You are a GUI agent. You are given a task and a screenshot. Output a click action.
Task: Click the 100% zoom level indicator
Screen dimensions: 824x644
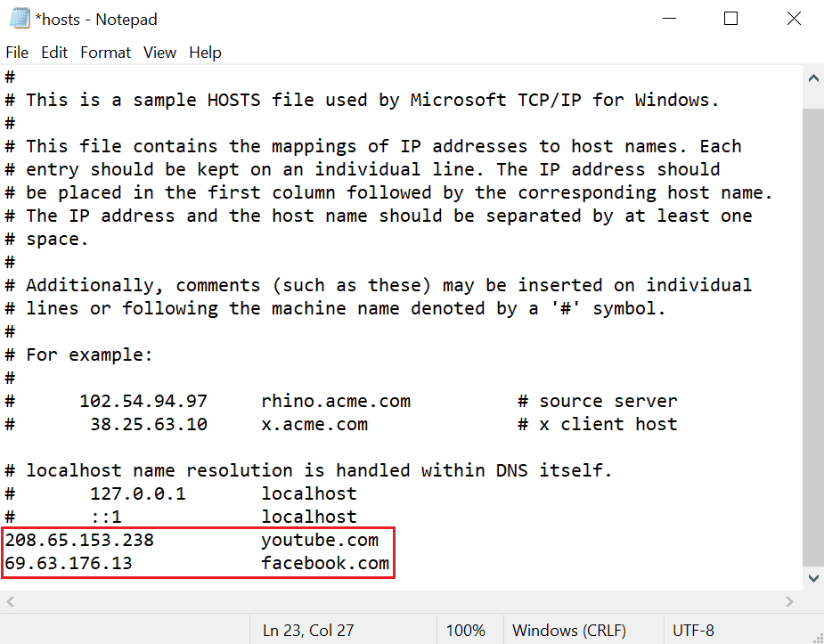468,630
